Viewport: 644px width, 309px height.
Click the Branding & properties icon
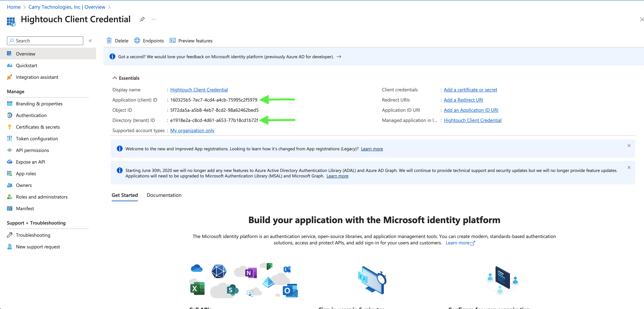tap(9, 104)
